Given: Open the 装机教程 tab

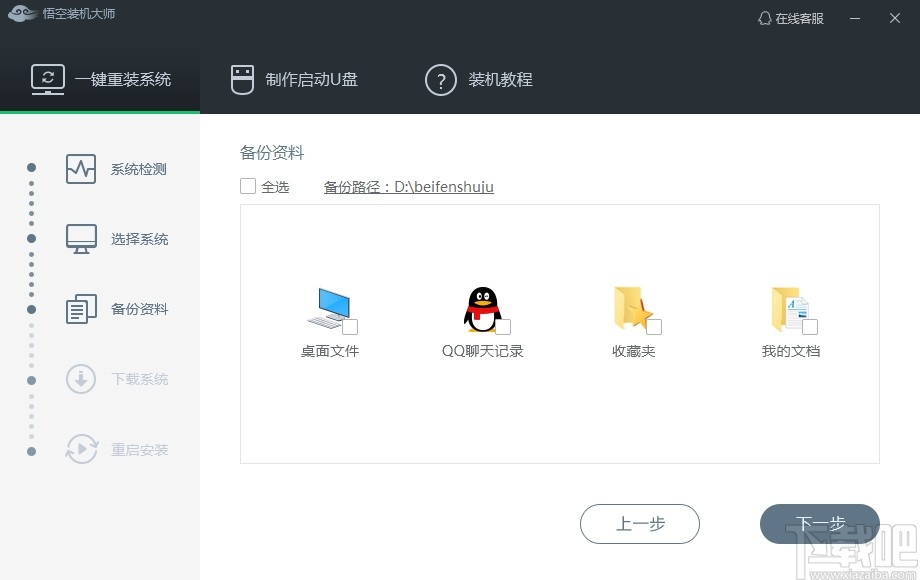Looking at the screenshot, I should tap(476, 80).
